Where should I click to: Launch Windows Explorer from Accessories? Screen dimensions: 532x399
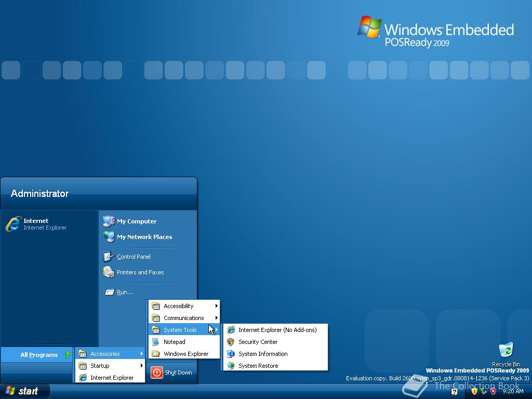184,353
